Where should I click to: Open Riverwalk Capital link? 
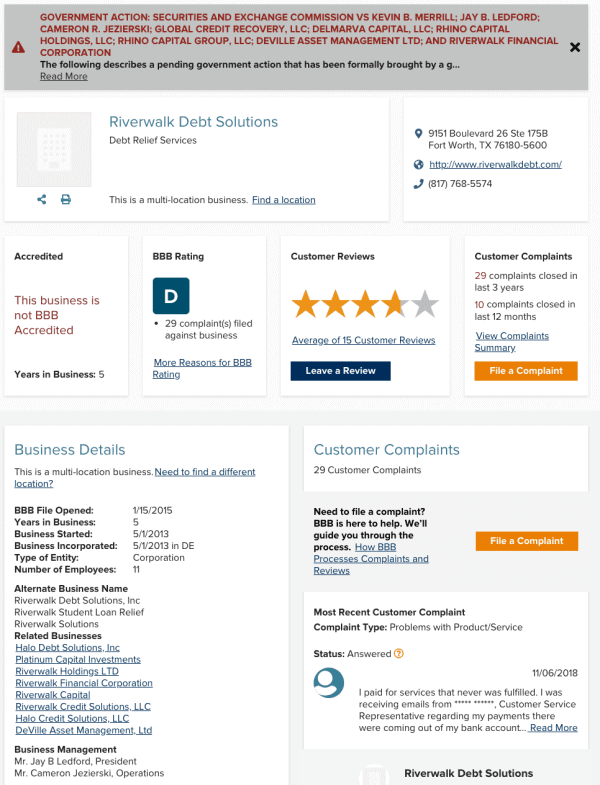click(x=53, y=695)
